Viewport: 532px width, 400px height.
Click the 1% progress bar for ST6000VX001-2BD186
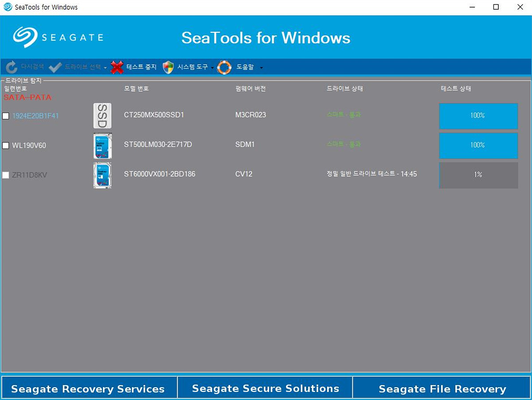478,175
